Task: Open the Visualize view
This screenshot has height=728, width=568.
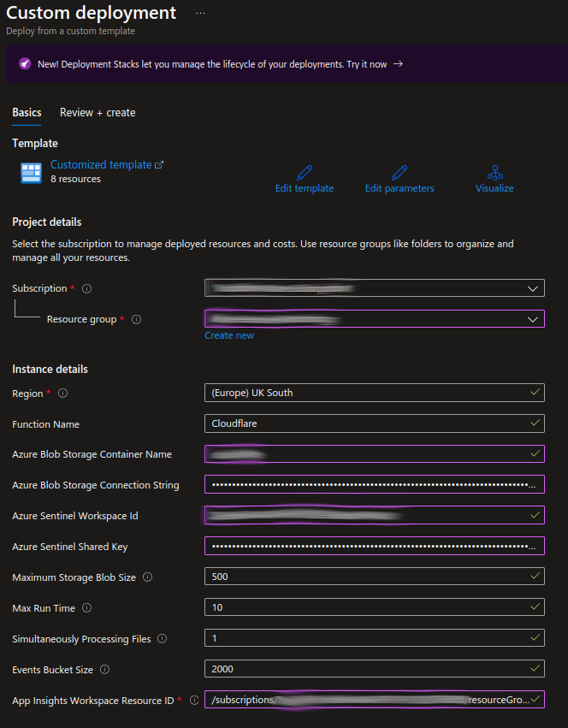Action: click(x=494, y=188)
